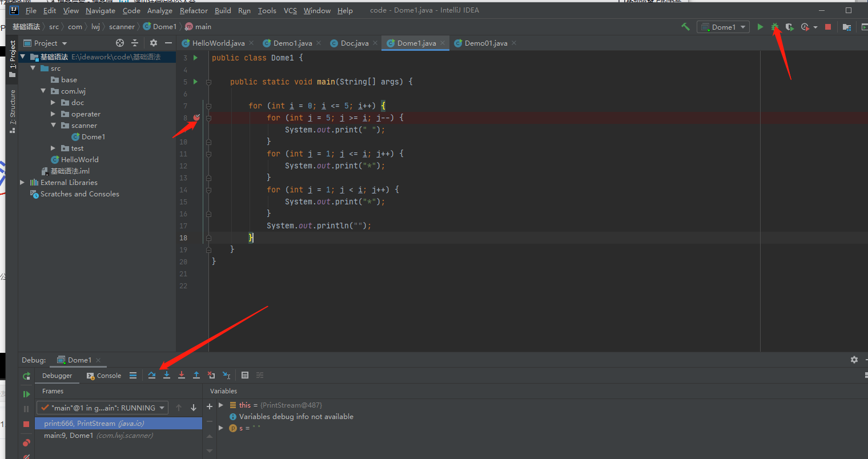The width and height of the screenshot is (868, 459).
Task: Click the Drop Frame debugger icon
Action: [211, 375]
